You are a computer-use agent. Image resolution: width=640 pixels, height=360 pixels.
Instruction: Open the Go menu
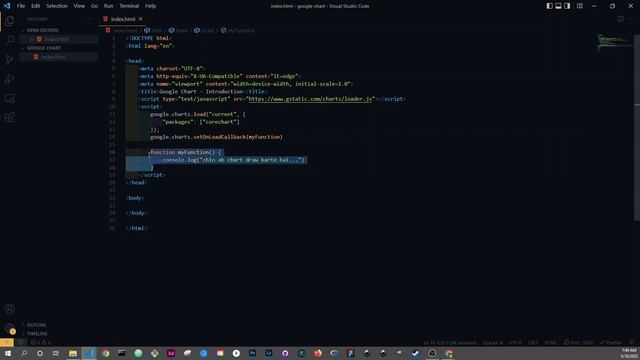point(94,6)
